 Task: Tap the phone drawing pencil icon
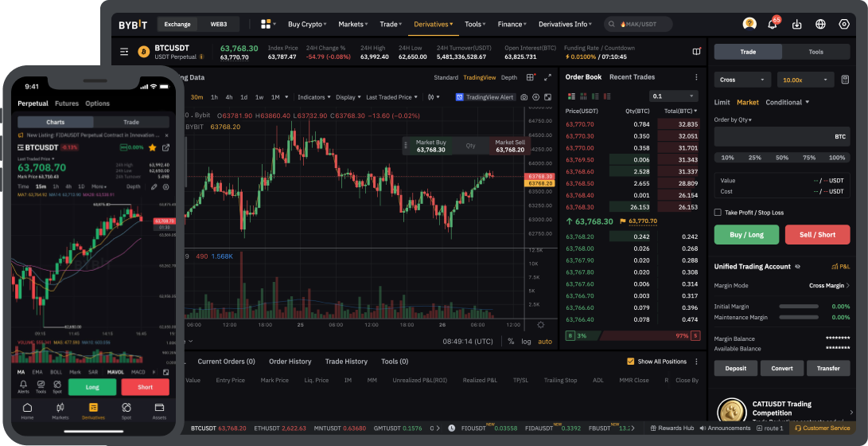tap(154, 186)
